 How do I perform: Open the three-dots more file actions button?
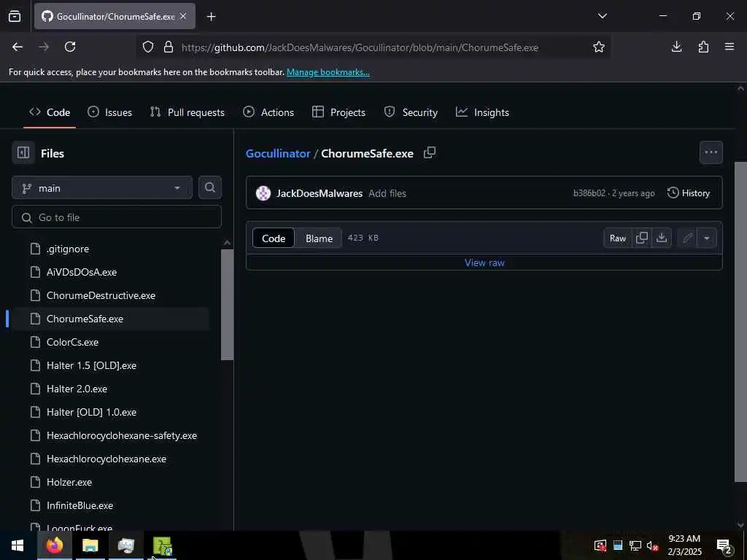pyautogui.click(x=711, y=152)
